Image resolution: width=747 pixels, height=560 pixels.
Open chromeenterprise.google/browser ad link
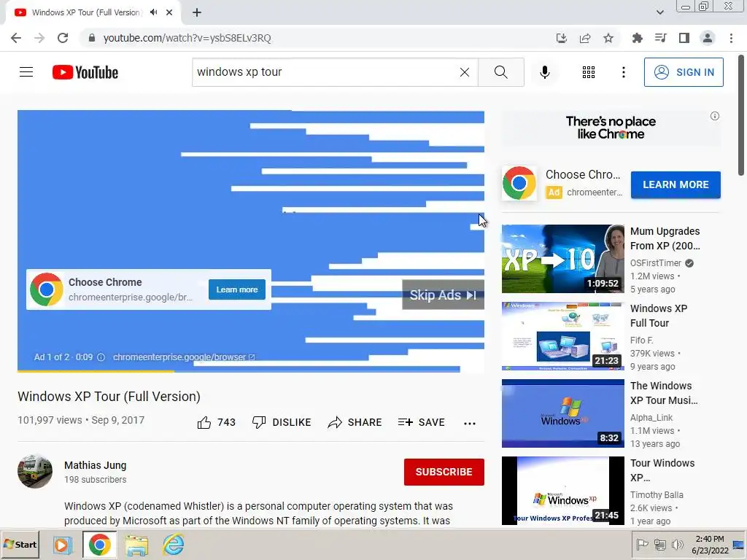184,357
